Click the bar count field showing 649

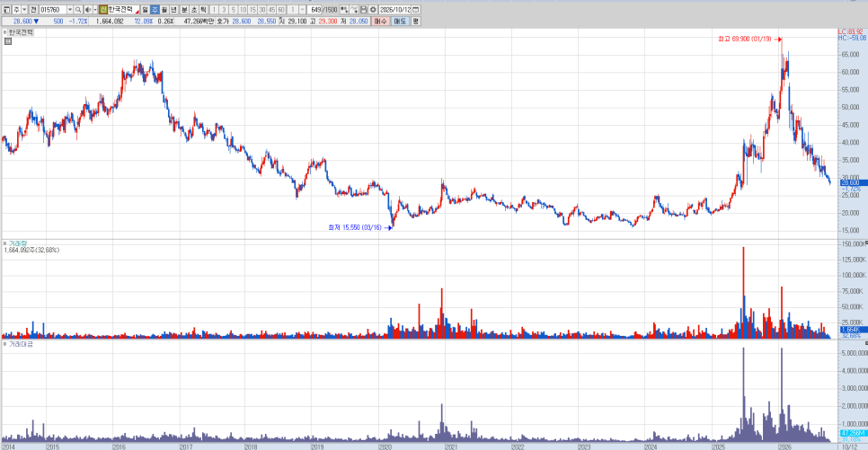[x=314, y=10]
